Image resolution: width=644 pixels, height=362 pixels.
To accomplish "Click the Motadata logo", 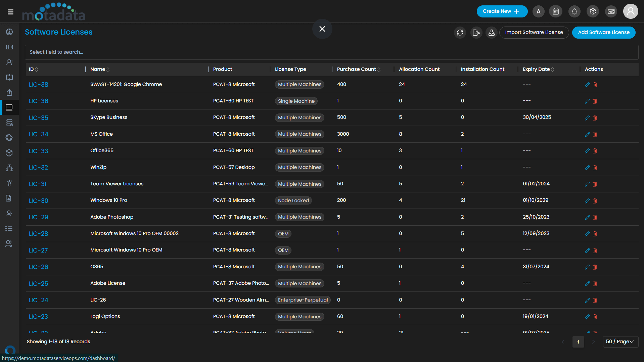I will click(54, 12).
